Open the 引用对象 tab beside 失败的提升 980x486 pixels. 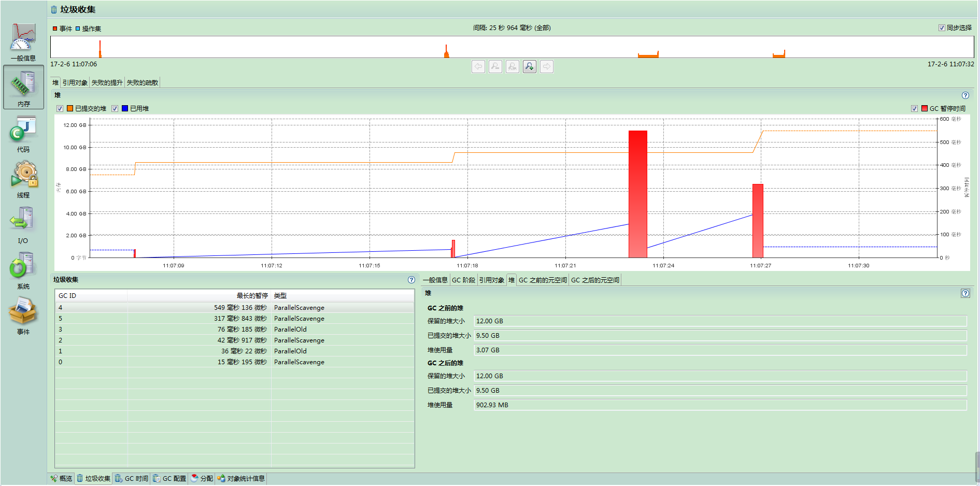coord(75,83)
